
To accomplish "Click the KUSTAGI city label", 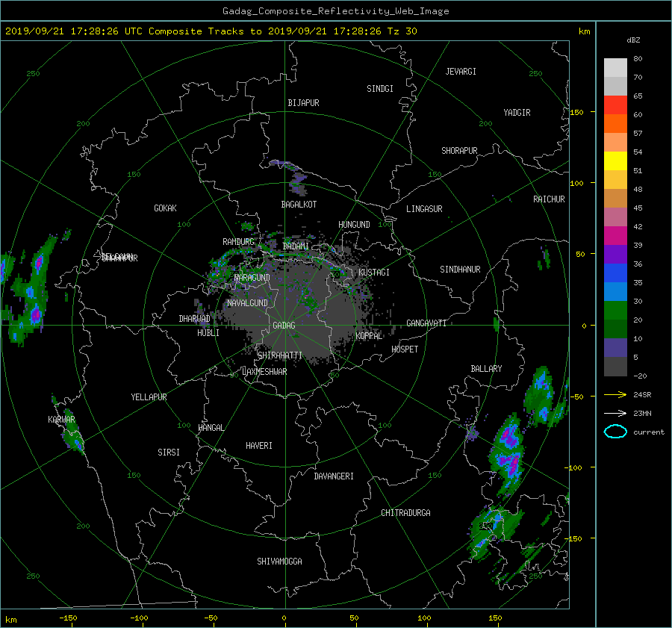I will coord(374,273).
